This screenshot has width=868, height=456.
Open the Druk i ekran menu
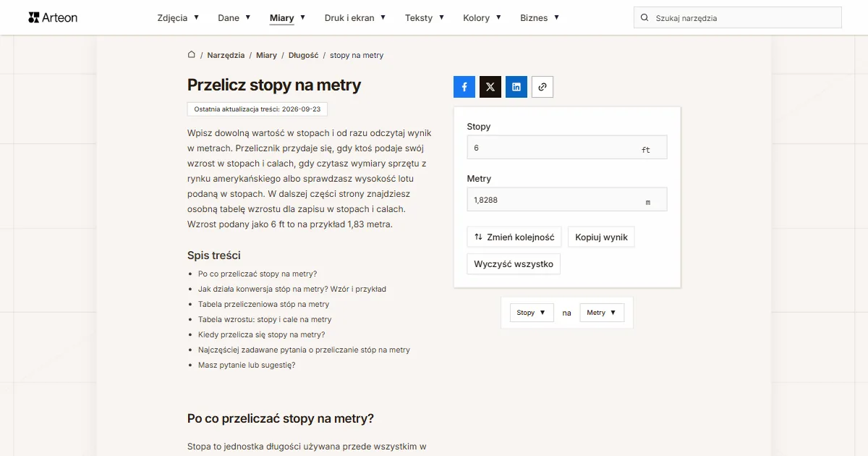click(x=355, y=18)
